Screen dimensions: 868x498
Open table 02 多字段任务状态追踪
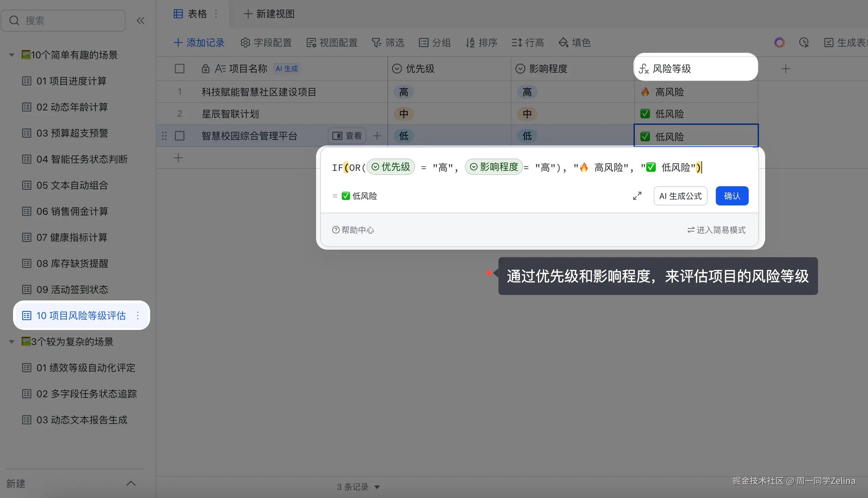click(80, 394)
